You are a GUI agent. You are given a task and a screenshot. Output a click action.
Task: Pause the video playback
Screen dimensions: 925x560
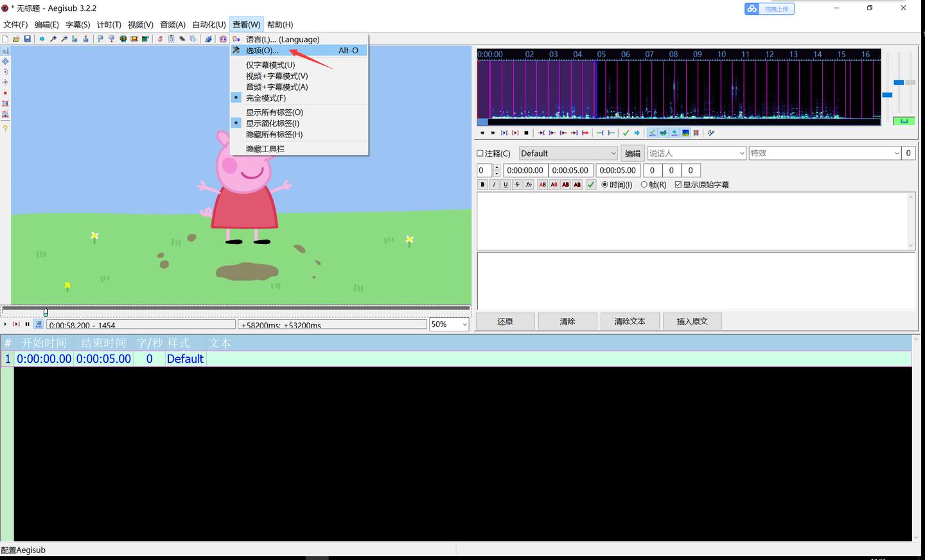tap(27, 324)
